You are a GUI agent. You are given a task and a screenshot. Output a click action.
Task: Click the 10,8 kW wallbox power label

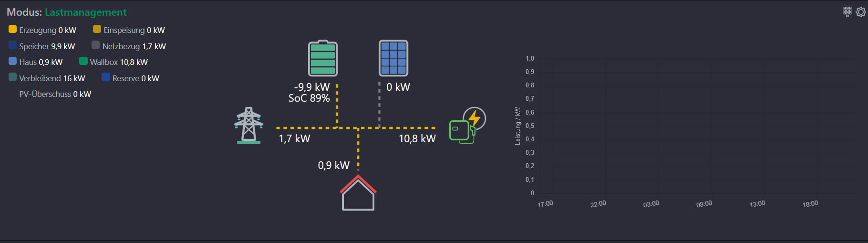[x=417, y=139]
